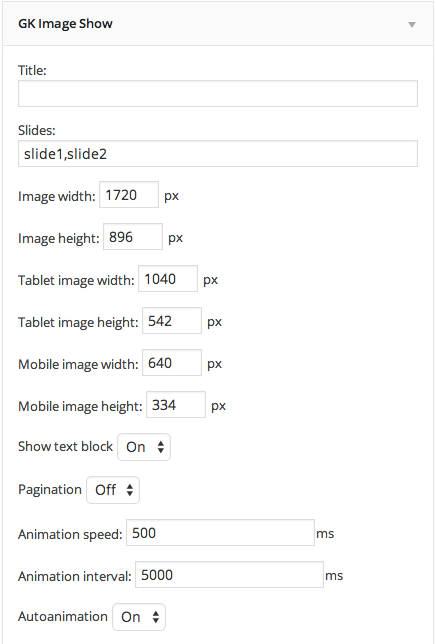
Task: Focus the Title text field
Action: 218,94
